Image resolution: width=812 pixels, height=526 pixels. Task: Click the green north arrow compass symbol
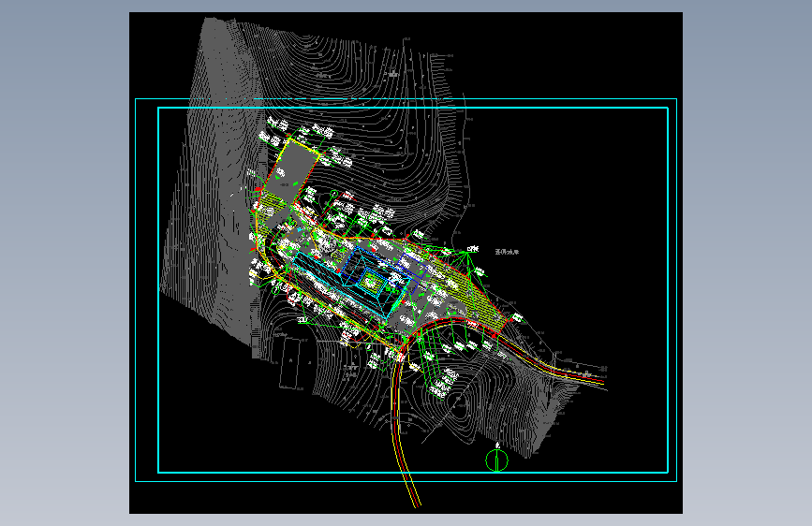(496, 460)
